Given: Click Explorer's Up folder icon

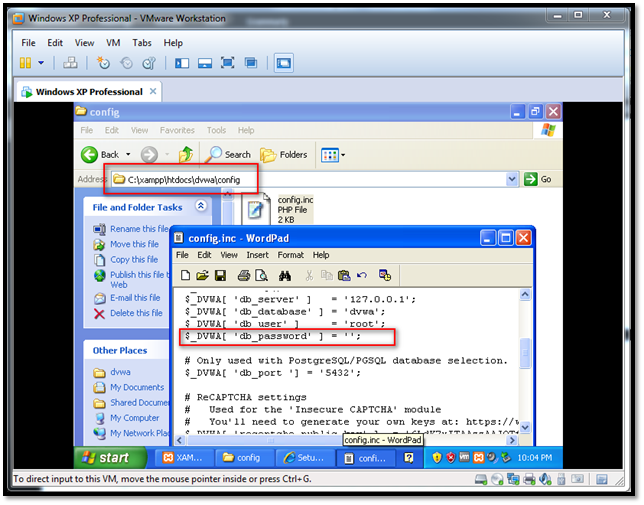Looking at the screenshot, I should [186, 154].
